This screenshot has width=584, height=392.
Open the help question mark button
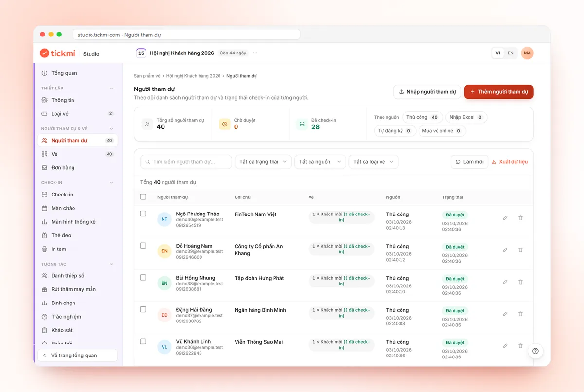coord(535,351)
